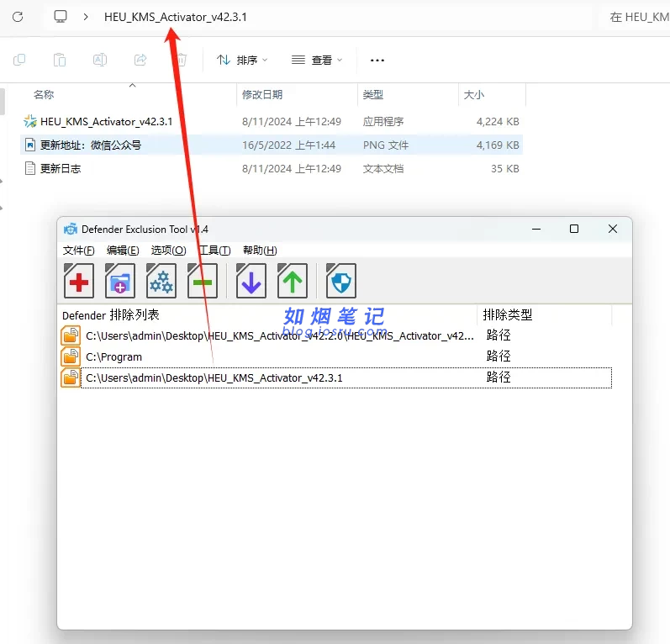Click the 4,224 KB size cell
The width and height of the screenshot is (670, 644).
pos(498,122)
